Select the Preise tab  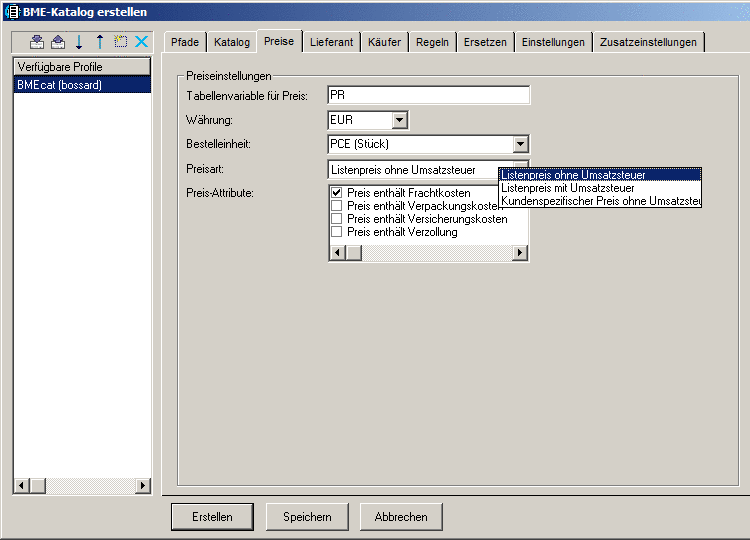tap(279, 41)
